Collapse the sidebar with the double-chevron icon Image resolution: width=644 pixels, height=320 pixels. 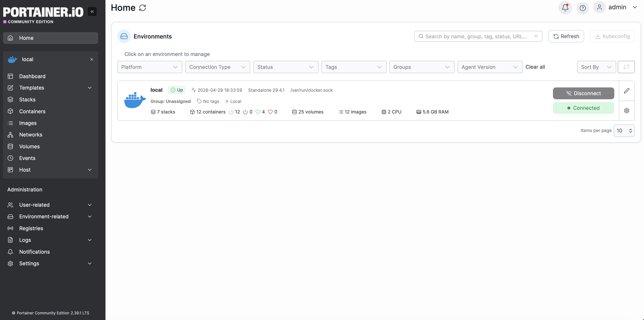point(92,11)
